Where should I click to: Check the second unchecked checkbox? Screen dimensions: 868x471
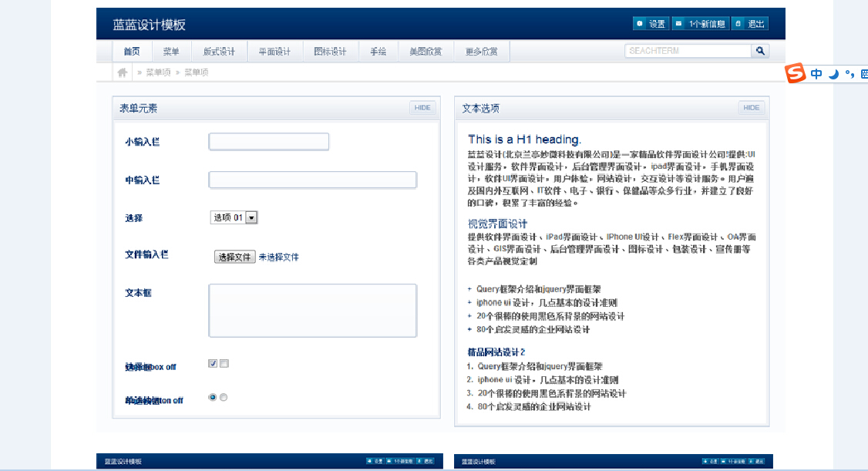224,364
